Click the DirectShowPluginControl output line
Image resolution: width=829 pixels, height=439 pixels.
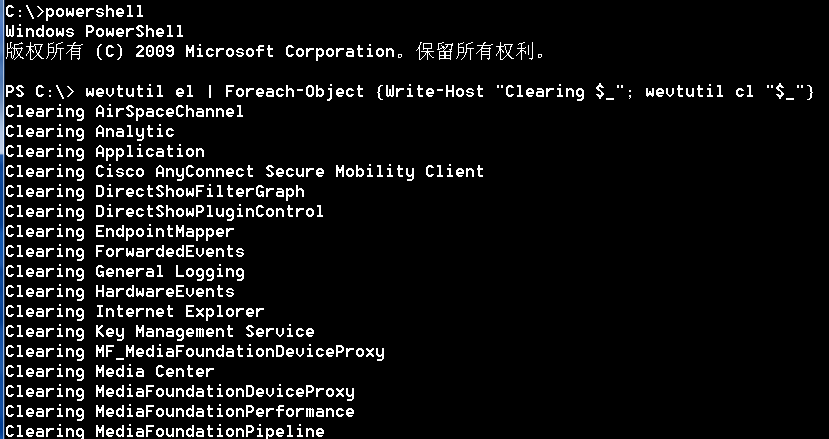click(x=164, y=212)
